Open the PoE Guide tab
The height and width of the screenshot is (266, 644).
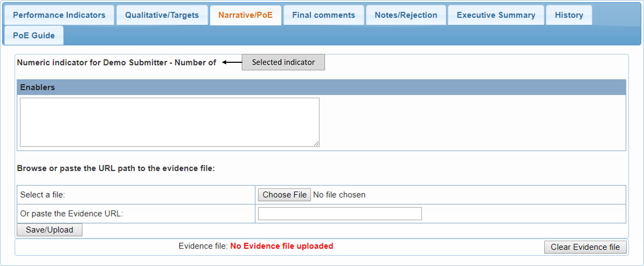(34, 36)
